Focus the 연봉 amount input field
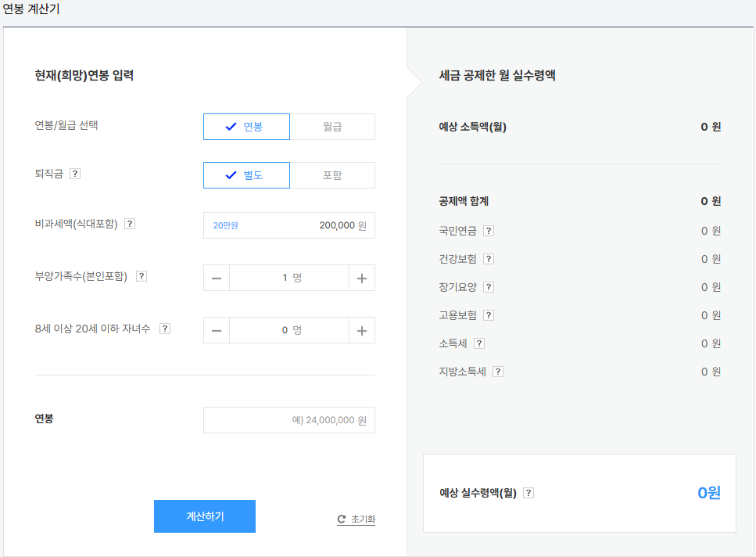The height and width of the screenshot is (557, 756). click(289, 420)
